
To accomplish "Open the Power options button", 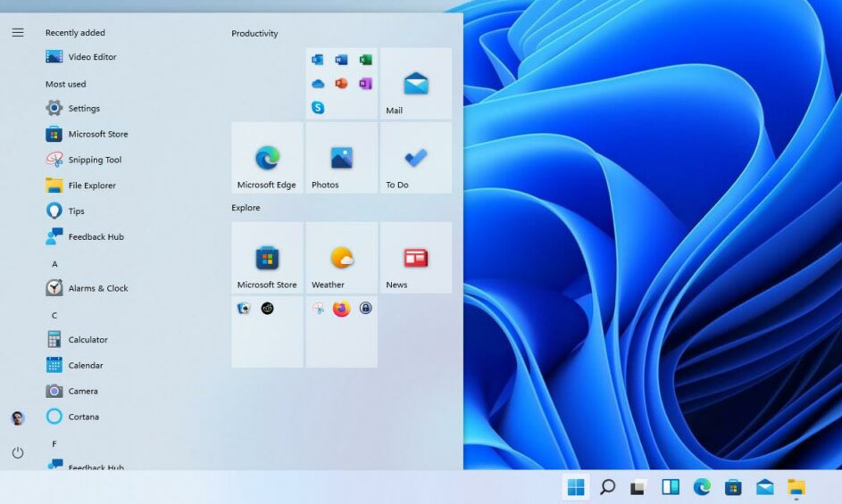I will click(18, 452).
